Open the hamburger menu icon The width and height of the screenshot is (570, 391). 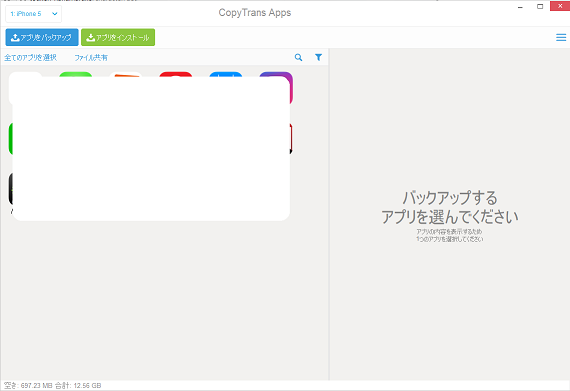click(x=561, y=37)
